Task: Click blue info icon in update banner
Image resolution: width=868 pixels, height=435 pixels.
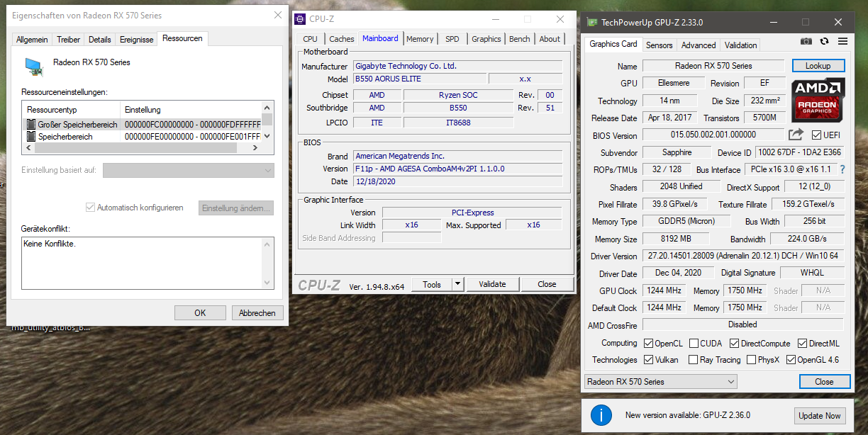Action: click(601, 415)
